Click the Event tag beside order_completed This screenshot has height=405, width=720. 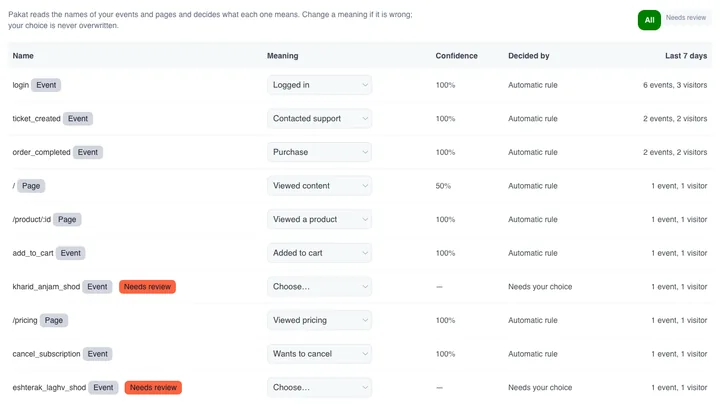[x=88, y=152]
